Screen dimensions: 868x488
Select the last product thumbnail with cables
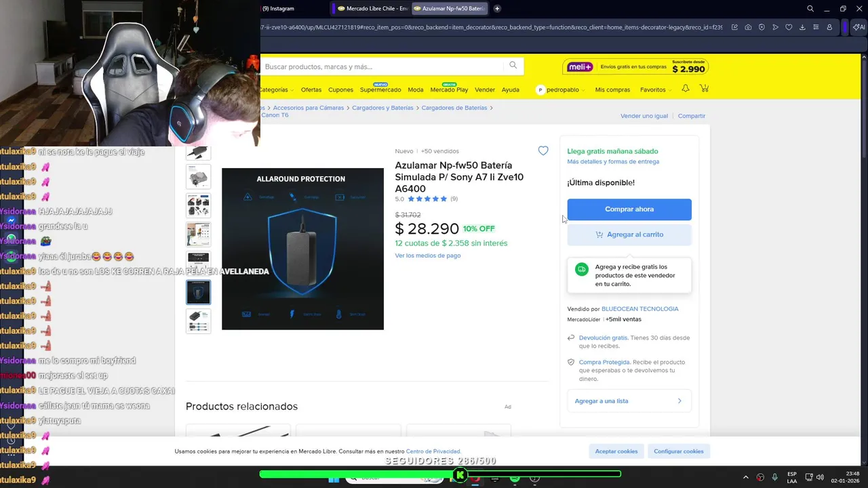198,321
